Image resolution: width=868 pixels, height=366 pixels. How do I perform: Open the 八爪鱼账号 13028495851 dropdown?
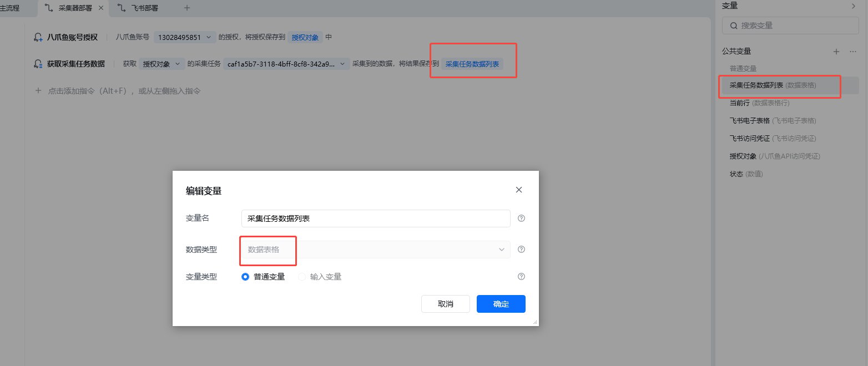pos(185,37)
